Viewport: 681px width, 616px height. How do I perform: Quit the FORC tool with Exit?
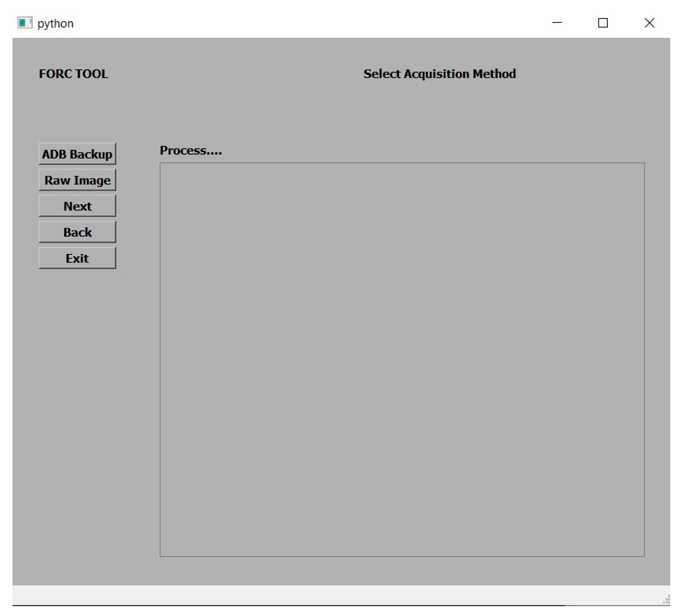click(77, 258)
